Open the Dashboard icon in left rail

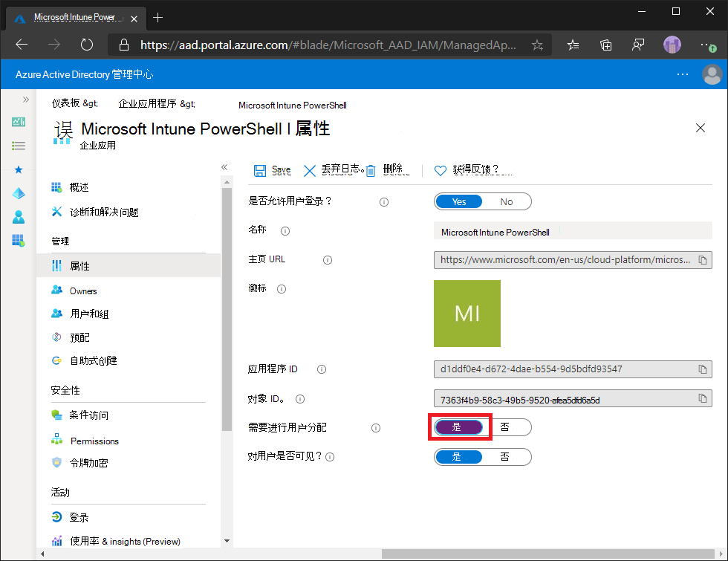19,122
